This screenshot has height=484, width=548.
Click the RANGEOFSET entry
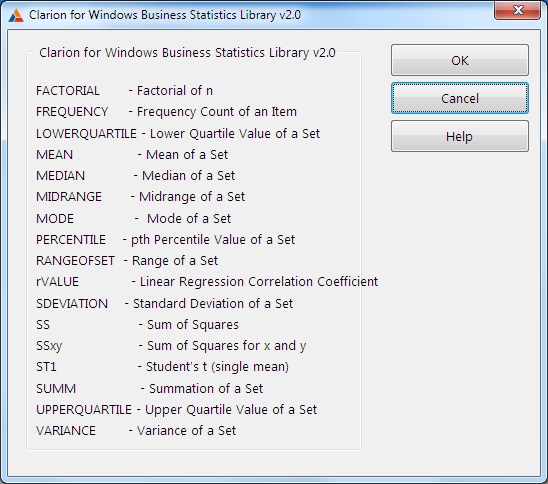tap(127, 261)
